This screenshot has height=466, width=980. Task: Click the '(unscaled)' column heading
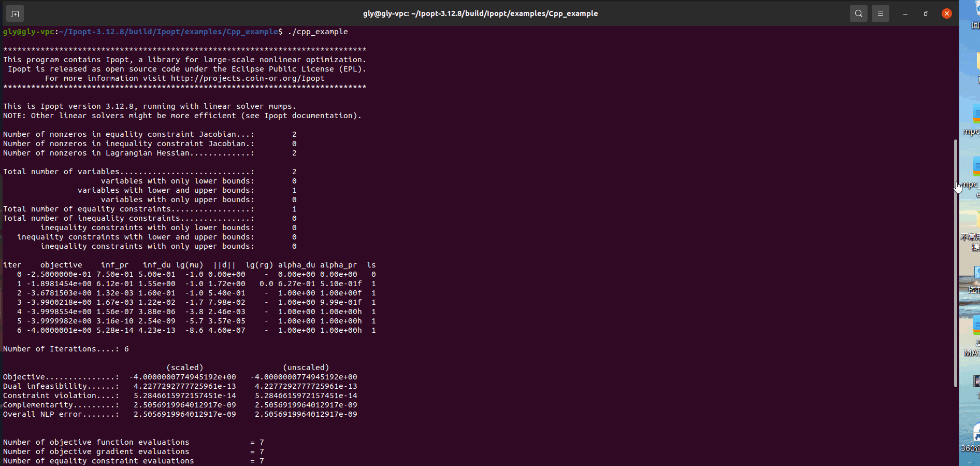click(306, 368)
